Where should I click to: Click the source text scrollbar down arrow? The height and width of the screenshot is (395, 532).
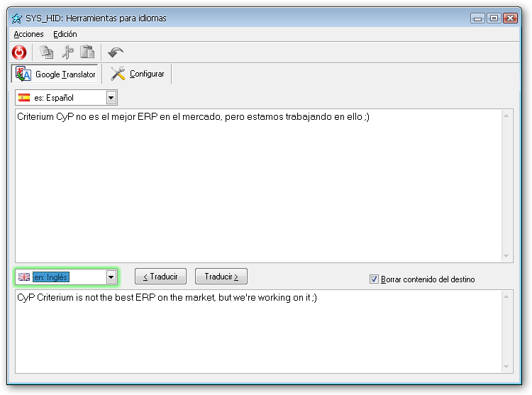tap(506, 256)
